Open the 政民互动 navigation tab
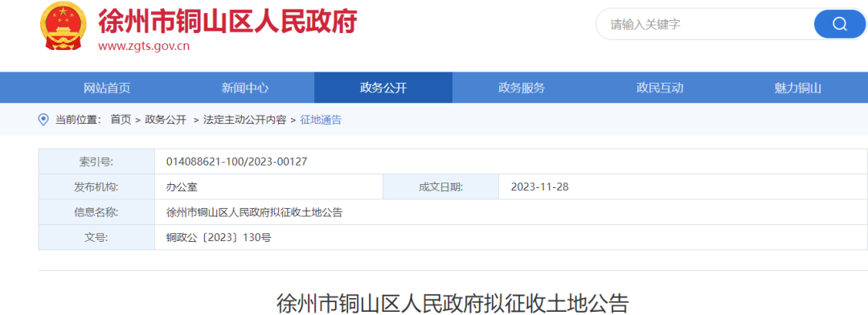Viewport: 868px width, 315px height. (660, 88)
